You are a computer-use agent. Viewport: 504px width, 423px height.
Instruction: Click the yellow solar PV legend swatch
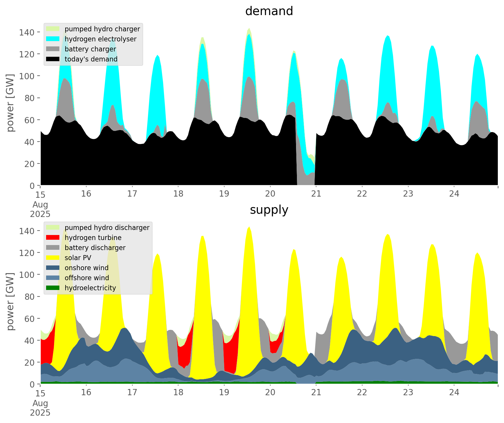(x=53, y=258)
